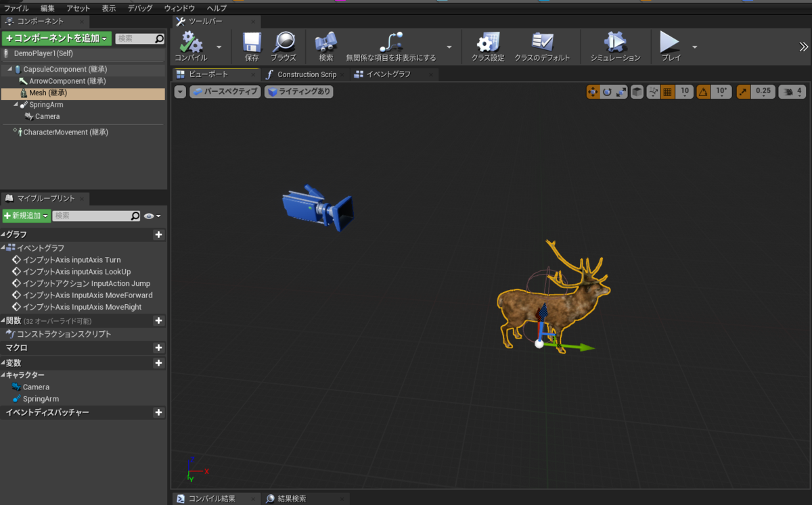Select InputAction Jump event entry
812x505 pixels.
click(x=87, y=283)
